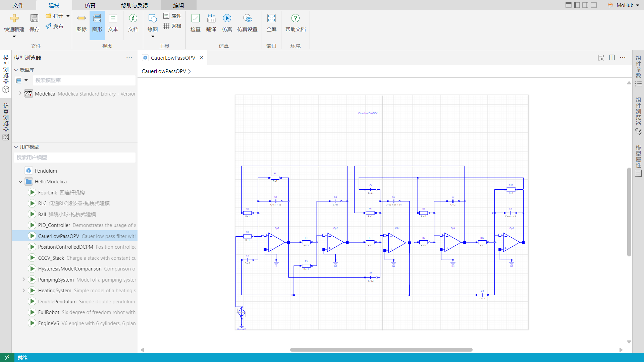Open a file with 打开 button
The width and height of the screenshot is (644, 362).
point(55,16)
